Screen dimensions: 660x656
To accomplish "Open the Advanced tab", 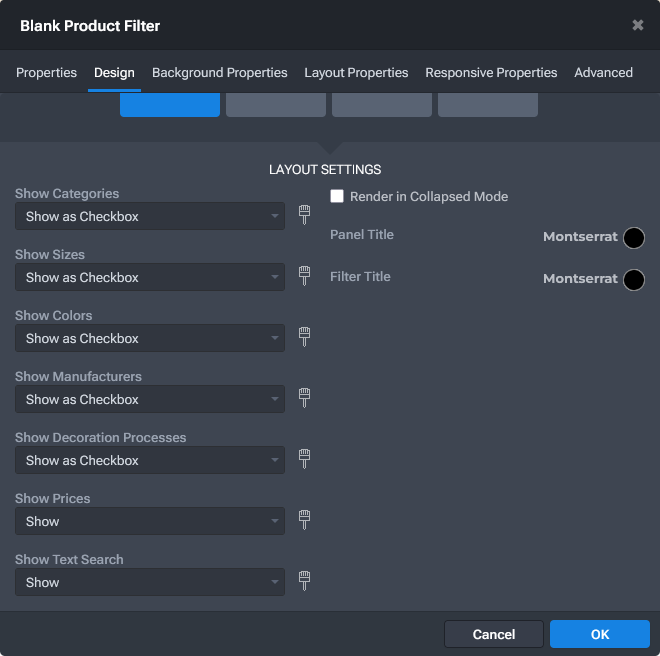I will [x=603, y=72].
